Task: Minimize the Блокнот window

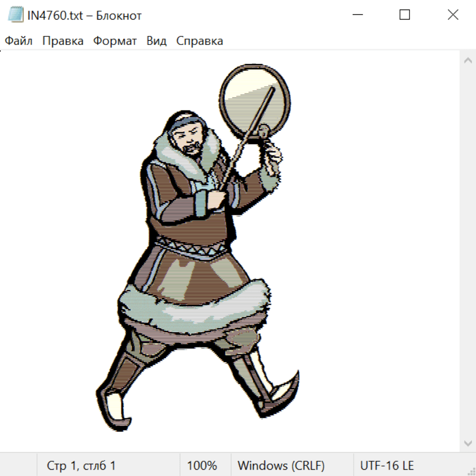Action: pyautogui.click(x=356, y=15)
